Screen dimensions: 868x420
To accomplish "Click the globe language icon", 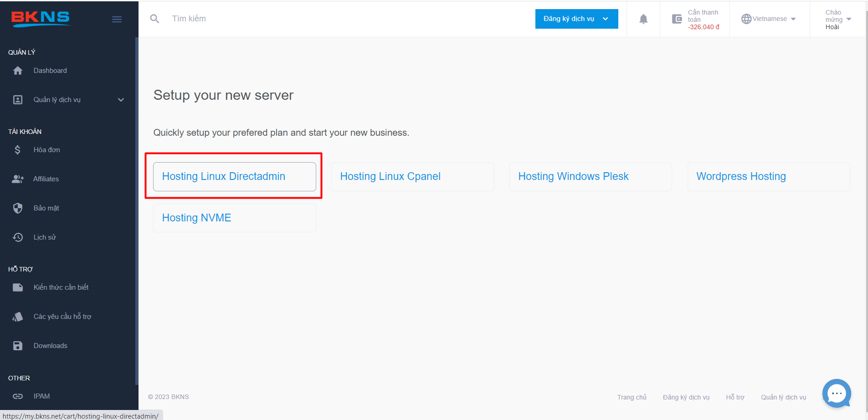I will (x=746, y=19).
